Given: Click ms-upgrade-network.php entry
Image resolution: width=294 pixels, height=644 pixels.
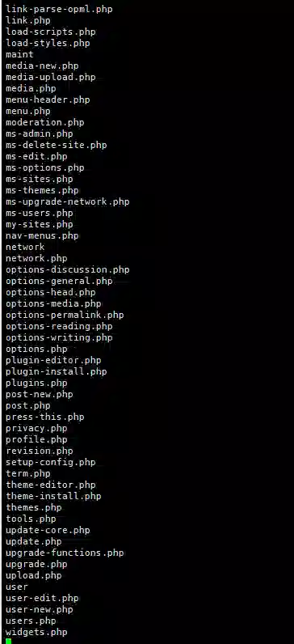Looking at the screenshot, I should click(68, 201).
